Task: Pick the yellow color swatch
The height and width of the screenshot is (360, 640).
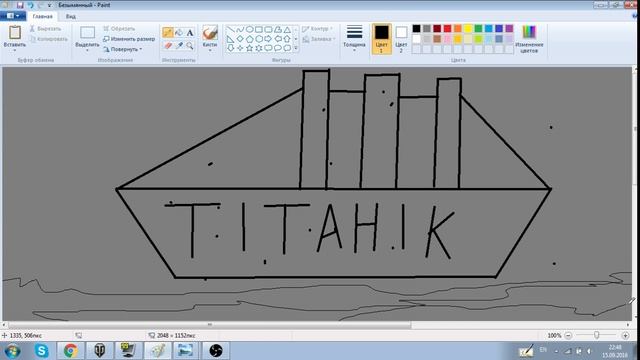Action: [x=468, y=29]
